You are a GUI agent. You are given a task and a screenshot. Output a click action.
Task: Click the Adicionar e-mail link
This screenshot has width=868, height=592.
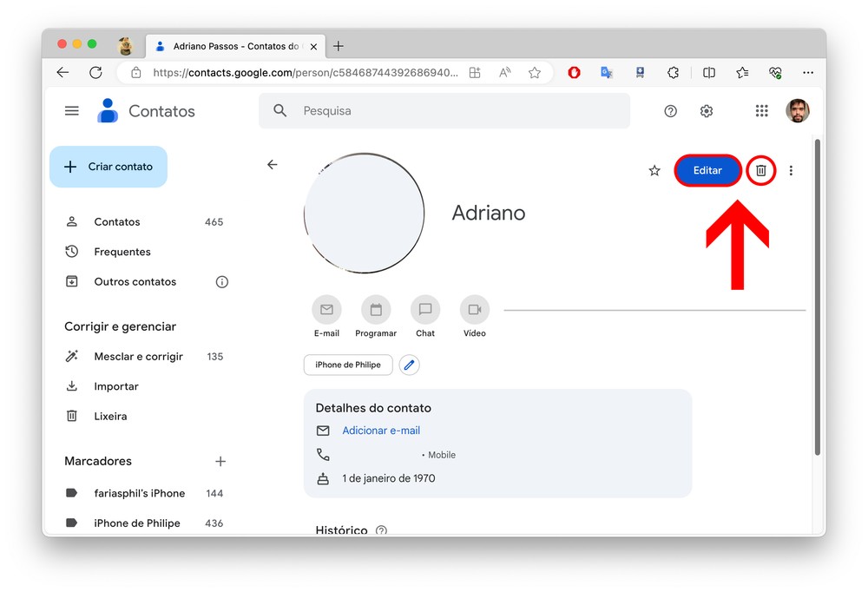coord(381,431)
